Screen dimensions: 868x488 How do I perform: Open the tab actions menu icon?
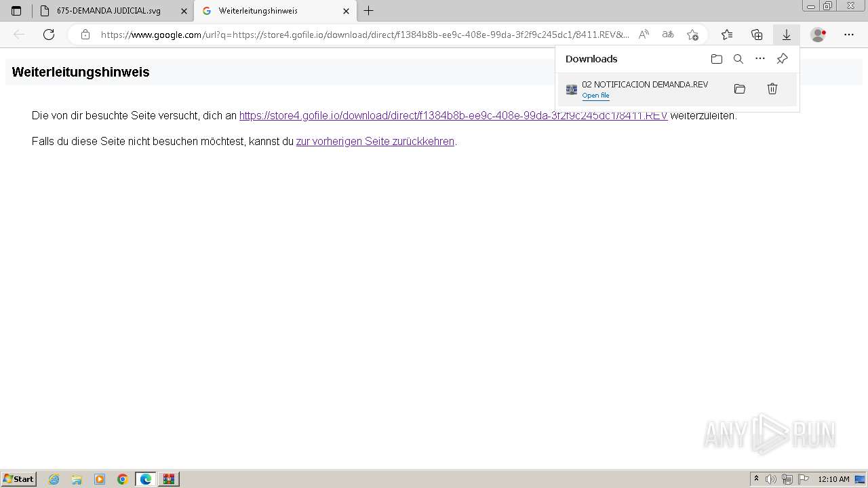[x=16, y=11]
